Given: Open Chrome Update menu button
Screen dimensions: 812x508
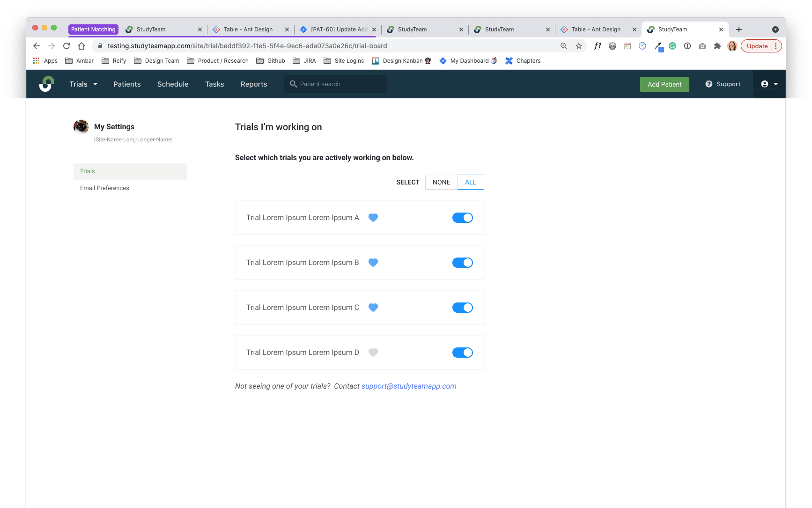Looking at the screenshot, I should tap(761, 46).
